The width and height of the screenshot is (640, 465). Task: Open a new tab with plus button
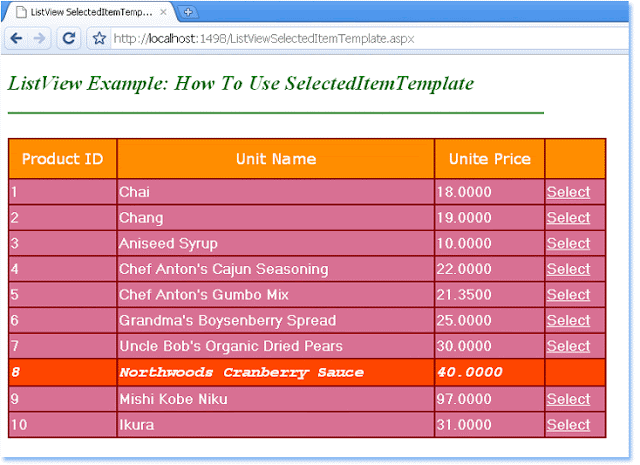[x=188, y=12]
